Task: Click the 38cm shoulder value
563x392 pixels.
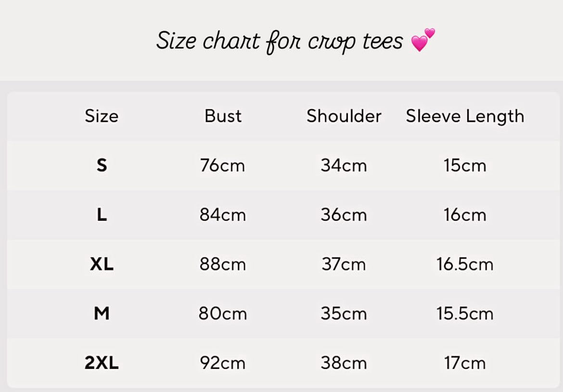Action: [344, 363]
